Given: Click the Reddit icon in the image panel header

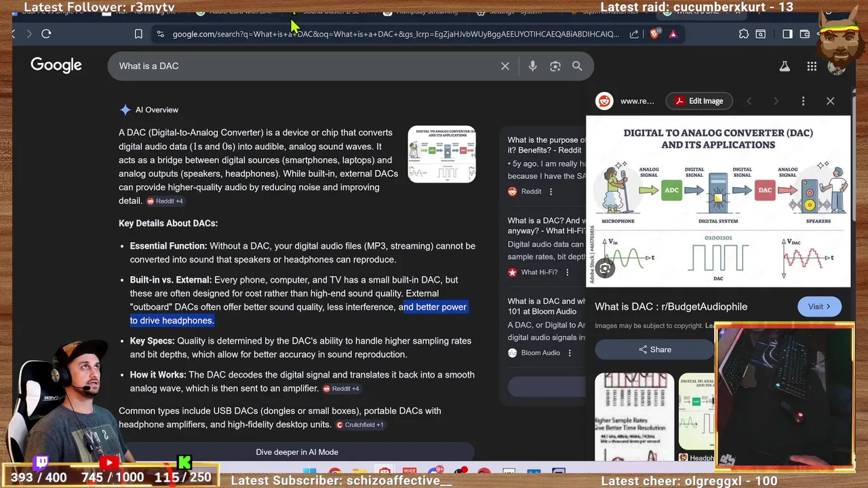Looking at the screenshot, I should pyautogui.click(x=604, y=101).
